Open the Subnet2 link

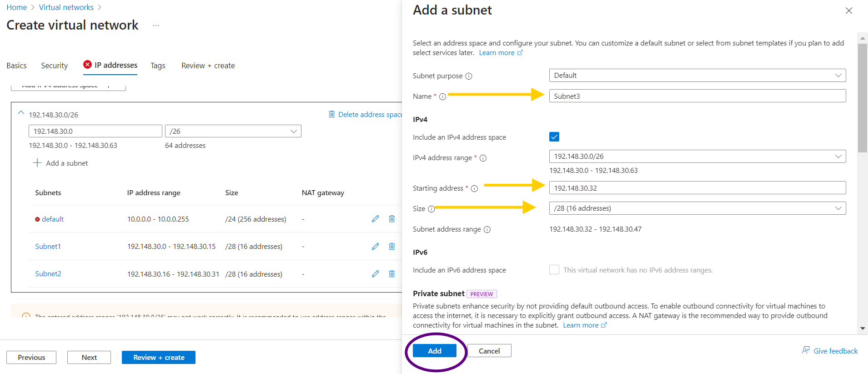tap(48, 273)
